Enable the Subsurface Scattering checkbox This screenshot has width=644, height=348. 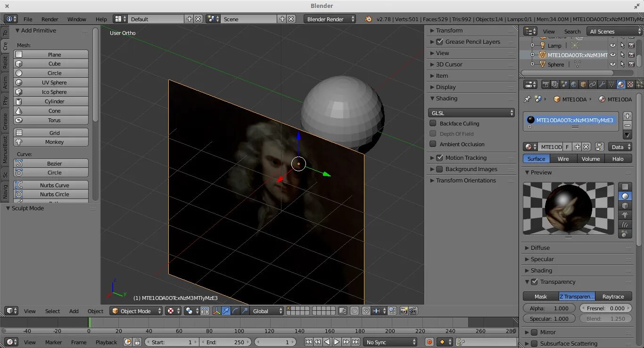[x=534, y=343]
